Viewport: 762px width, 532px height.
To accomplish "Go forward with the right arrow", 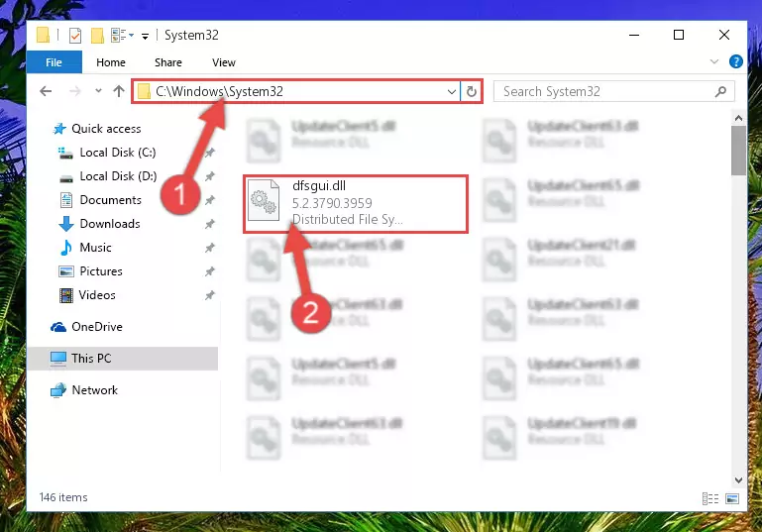I will coord(75,91).
